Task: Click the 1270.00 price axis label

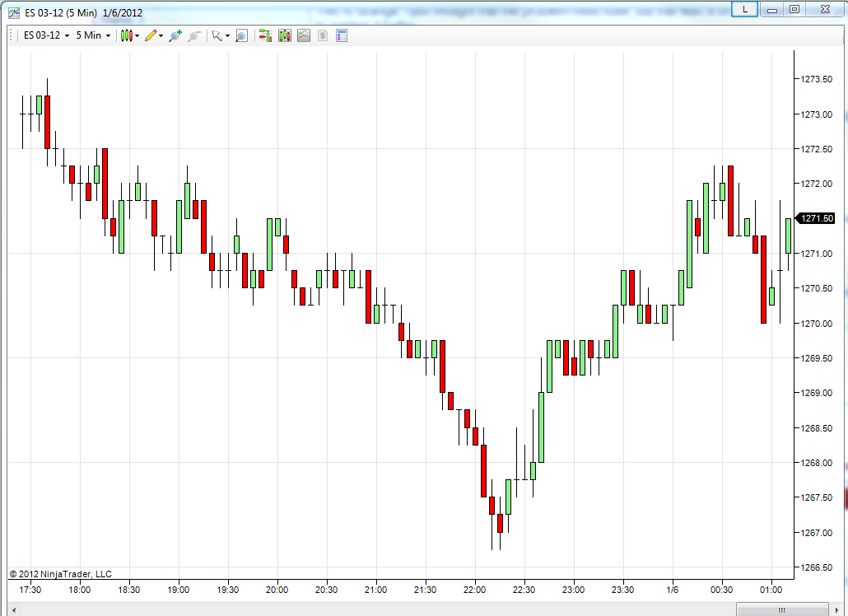Action: (x=816, y=324)
